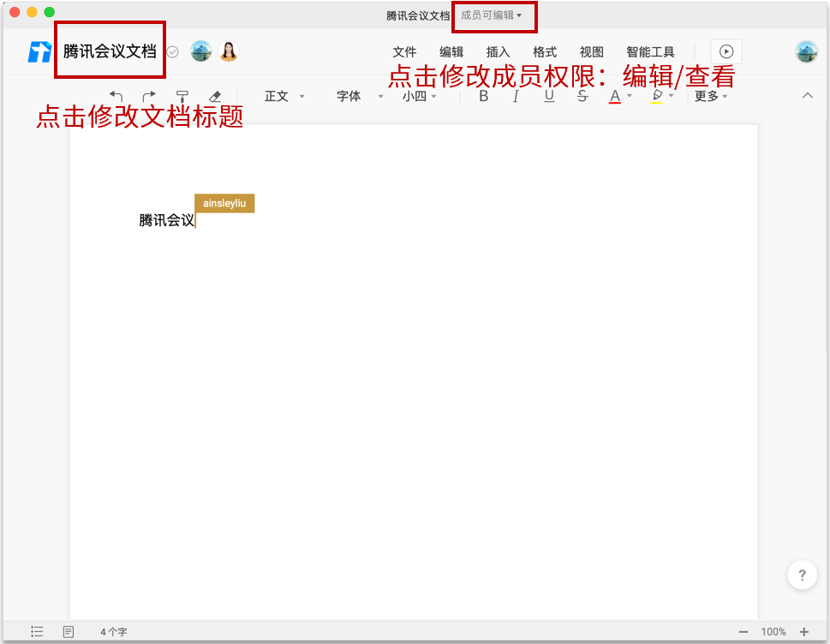Viewport: 830px width, 644px height.
Task: Open the 更多 more options dropdown
Action: [x=710, y=96]
